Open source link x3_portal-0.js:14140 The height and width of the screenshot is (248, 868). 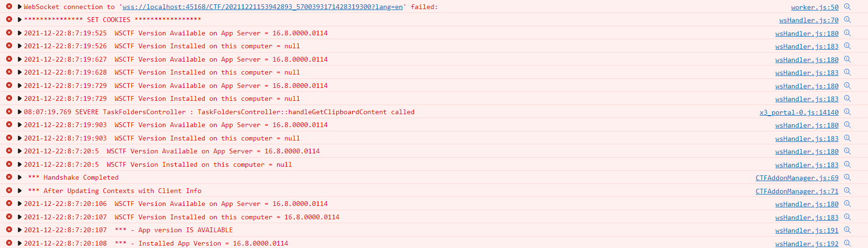pyautogui.click(x=799, y=112)
